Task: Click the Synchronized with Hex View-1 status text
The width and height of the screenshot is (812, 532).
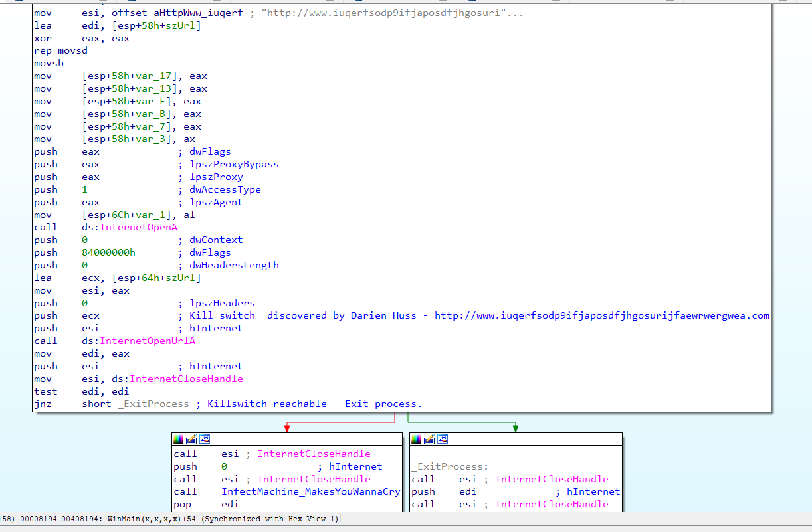Action: pyautogui.click(x=271, y=519)
